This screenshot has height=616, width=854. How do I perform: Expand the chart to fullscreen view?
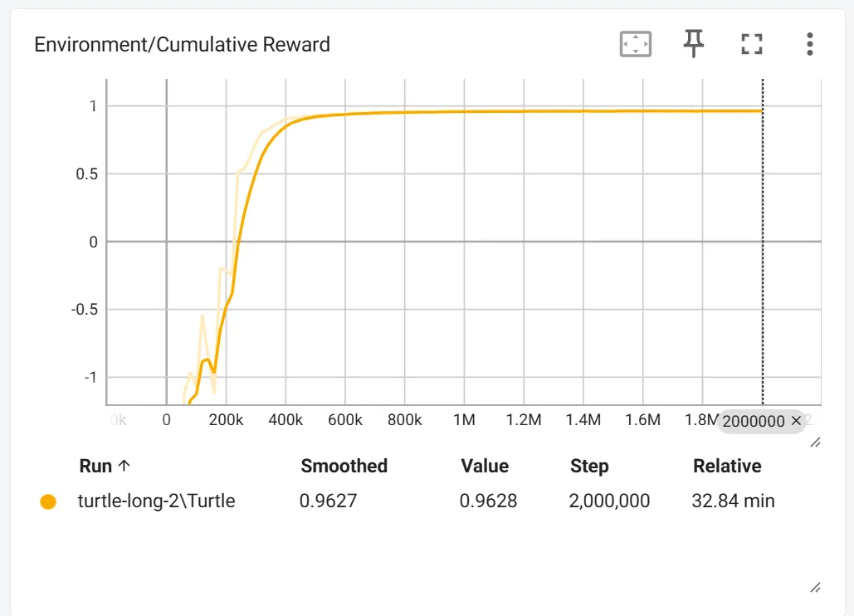(x=751, y=44)
